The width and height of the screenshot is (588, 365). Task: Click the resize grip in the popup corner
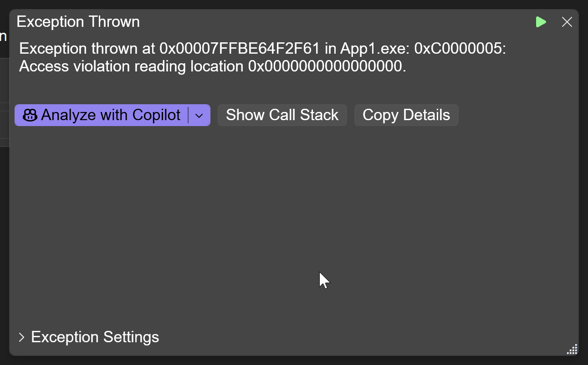[572, 349]
